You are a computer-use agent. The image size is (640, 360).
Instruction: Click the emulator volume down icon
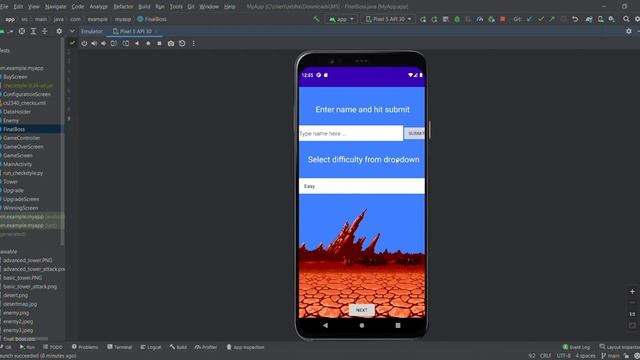click(x=104, y=43)
